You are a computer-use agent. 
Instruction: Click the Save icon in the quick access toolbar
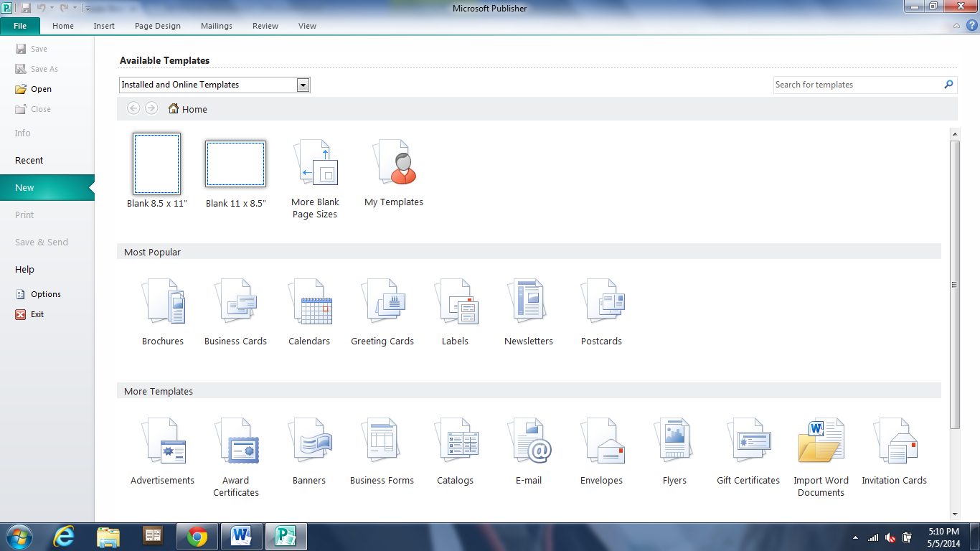(26, 8)
